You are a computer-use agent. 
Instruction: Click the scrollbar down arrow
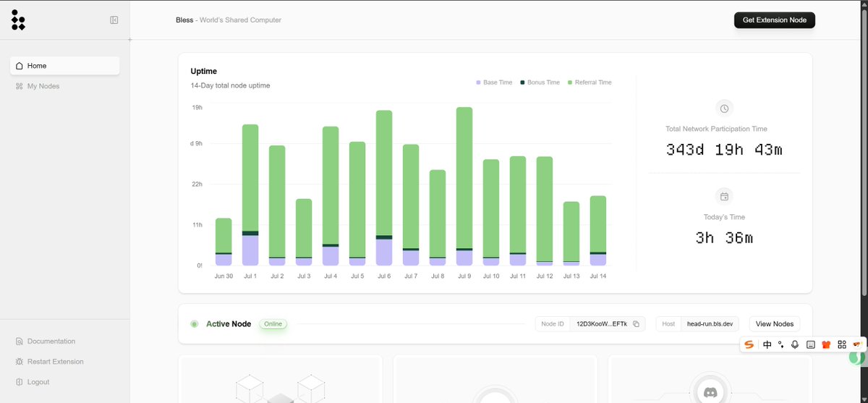[x=864, y=398]
